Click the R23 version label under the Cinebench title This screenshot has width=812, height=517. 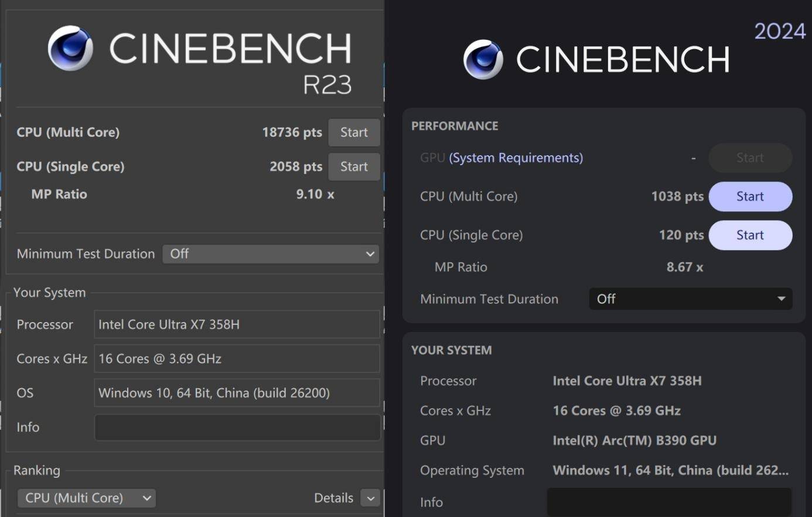tap(327, 85)
